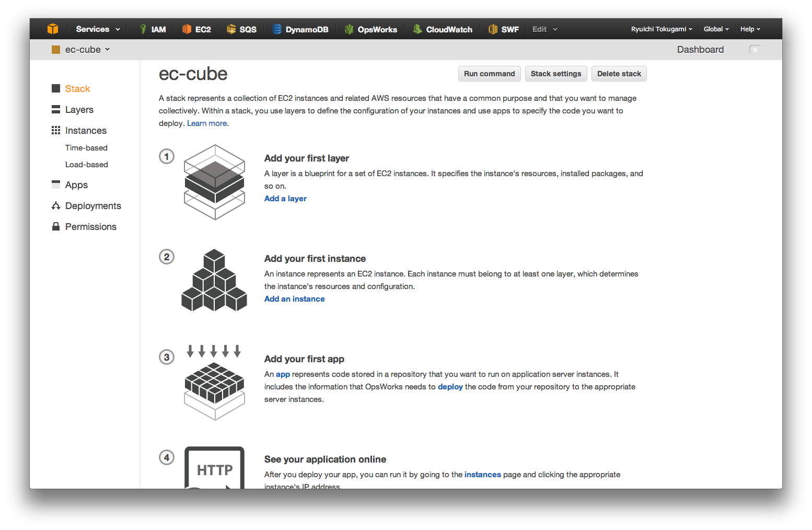Select the OpsWorks service icon
This screenshot has height=530, width=812.
click(371, 29)
